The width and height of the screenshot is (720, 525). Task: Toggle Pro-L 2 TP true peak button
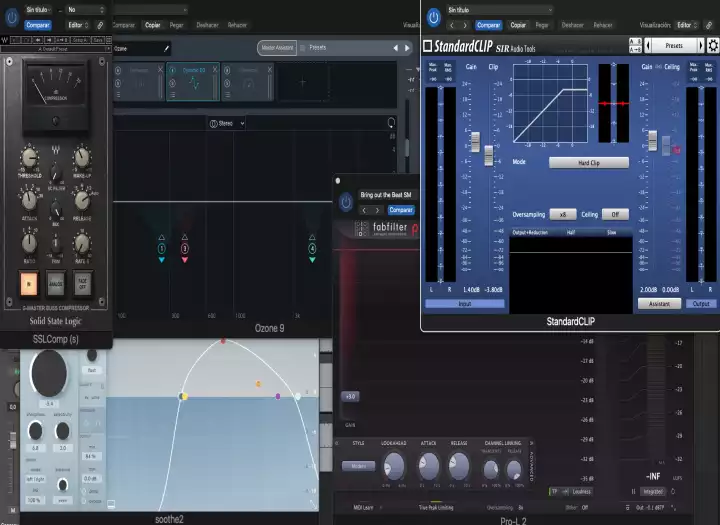pyautogui.click(x=554, y=491)
